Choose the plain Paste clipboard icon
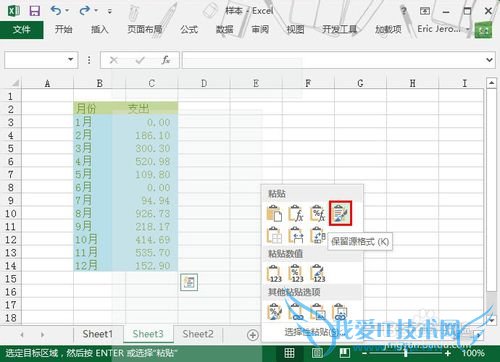This screenshot has width=500, height=362. 274,213
